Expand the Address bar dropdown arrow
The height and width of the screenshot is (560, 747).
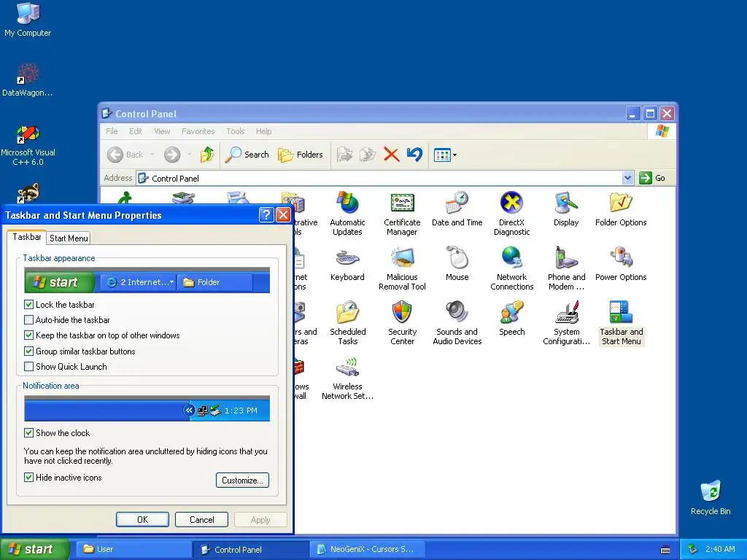[627, 178]
